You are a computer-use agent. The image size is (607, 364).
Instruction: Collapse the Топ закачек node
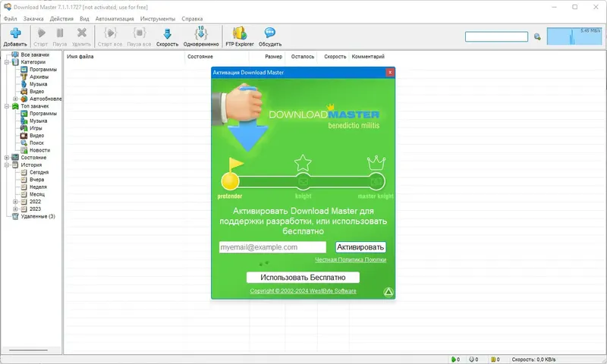point(7,106)
